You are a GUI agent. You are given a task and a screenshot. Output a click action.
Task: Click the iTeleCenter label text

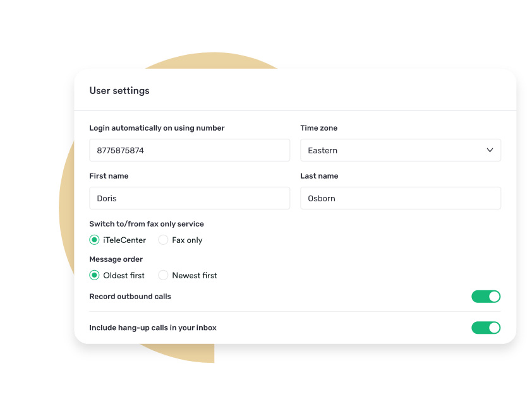coord(124,240)
